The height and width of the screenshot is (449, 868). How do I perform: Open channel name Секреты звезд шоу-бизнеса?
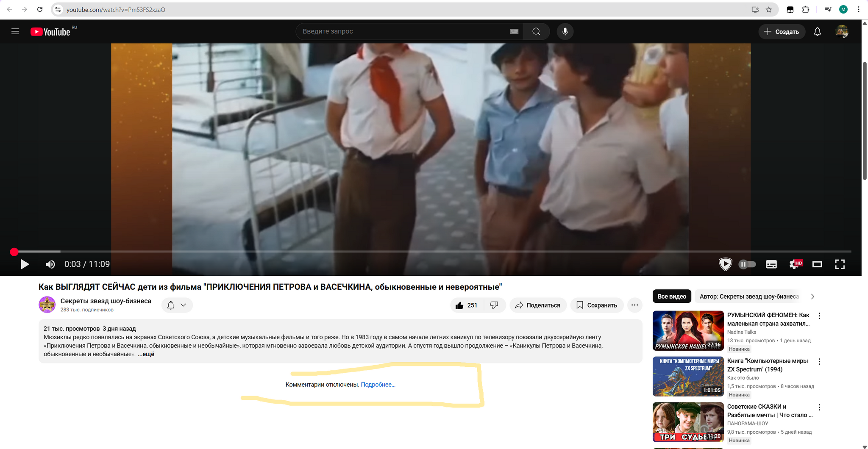click(106, 301)
